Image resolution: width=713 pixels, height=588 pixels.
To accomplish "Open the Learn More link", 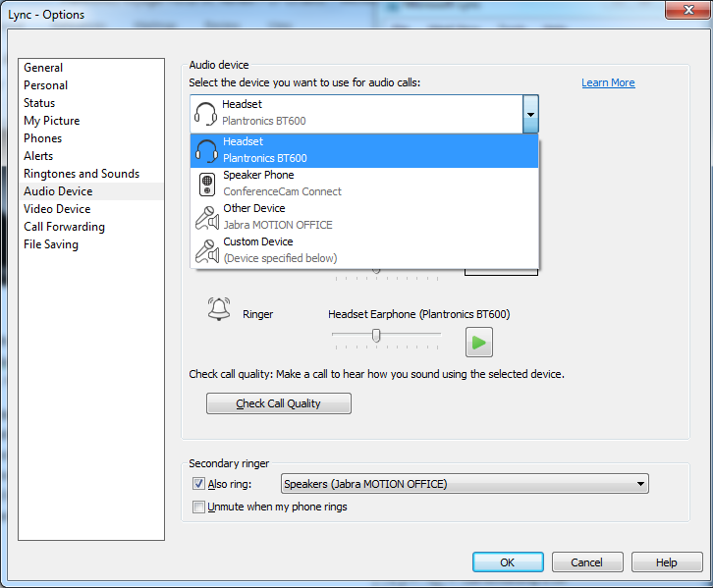I will pos(608,82).
